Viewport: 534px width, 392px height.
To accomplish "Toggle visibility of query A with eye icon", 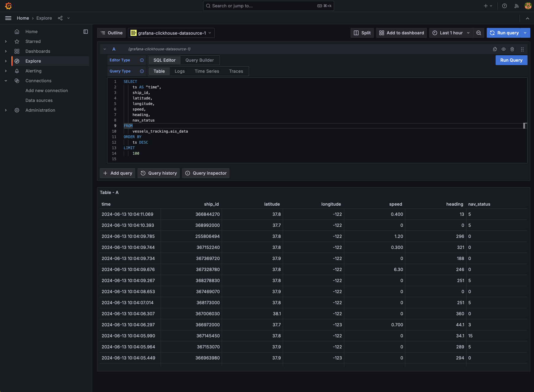I will point(503,49).
